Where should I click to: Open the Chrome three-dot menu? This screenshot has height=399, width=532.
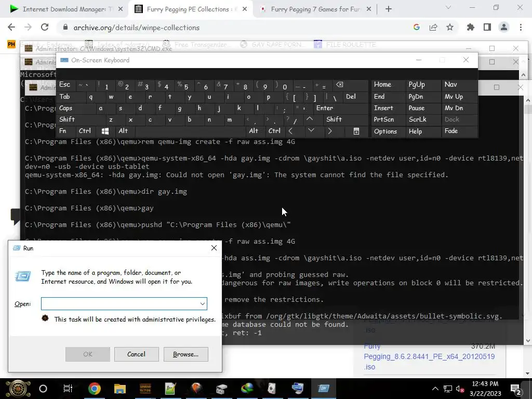[x=521, y=28]
